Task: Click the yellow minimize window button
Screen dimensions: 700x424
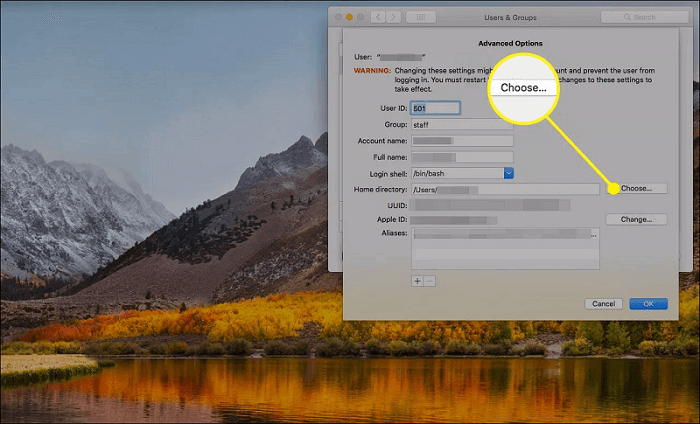Action: point(350,18)
